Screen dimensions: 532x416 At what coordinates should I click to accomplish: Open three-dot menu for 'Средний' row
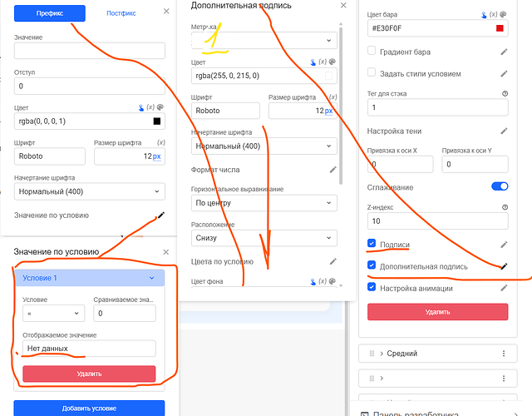click(x=504, y=354)
